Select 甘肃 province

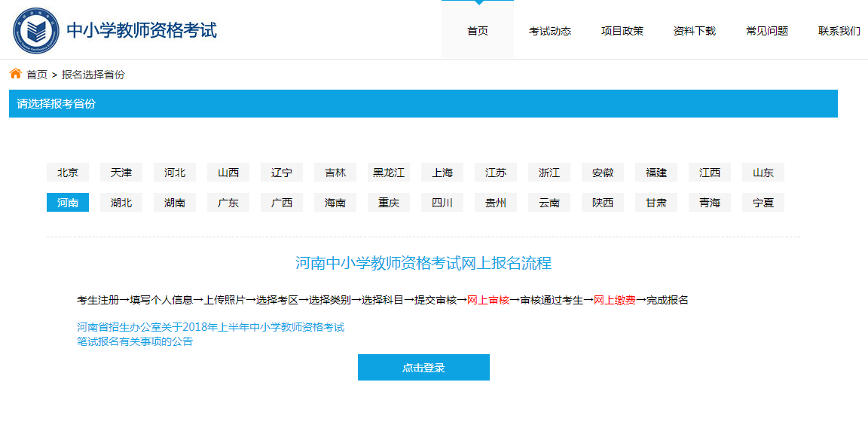pyautogui.click(x=656, y=202)
